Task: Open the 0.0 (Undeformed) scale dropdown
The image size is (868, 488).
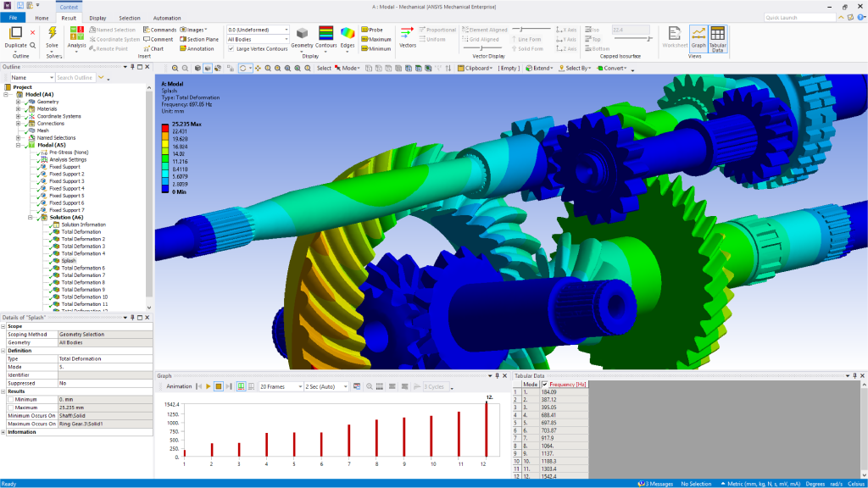Action: point(258,30)
